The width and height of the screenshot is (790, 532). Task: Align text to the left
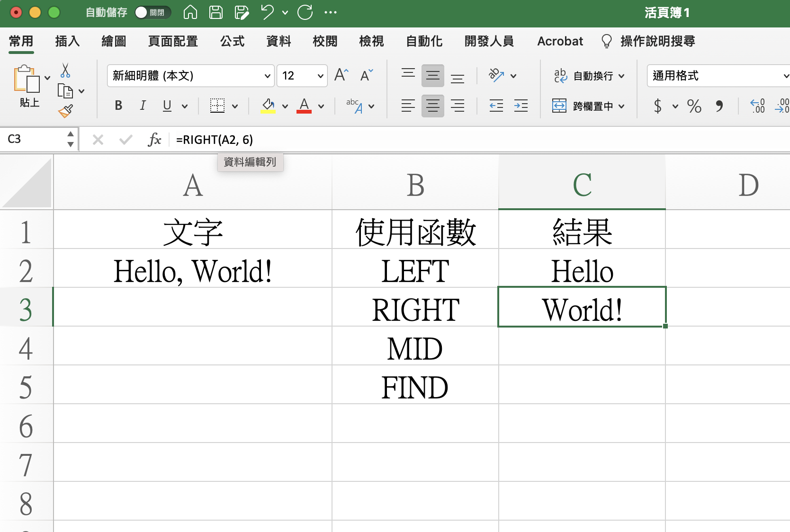(x=408, y=106)
